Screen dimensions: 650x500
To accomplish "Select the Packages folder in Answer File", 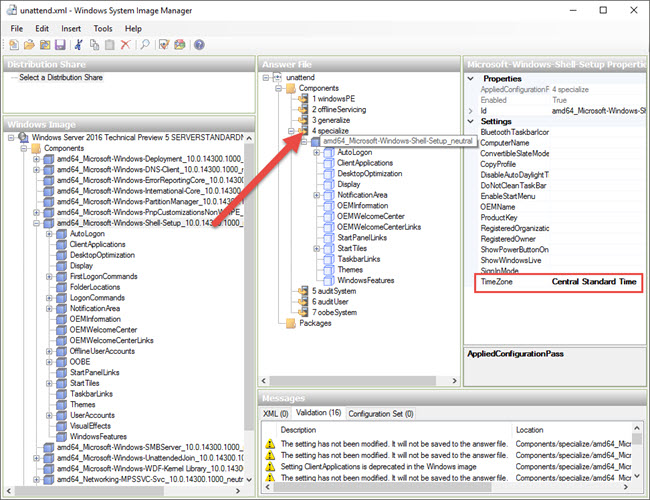I will coord(315,323).
